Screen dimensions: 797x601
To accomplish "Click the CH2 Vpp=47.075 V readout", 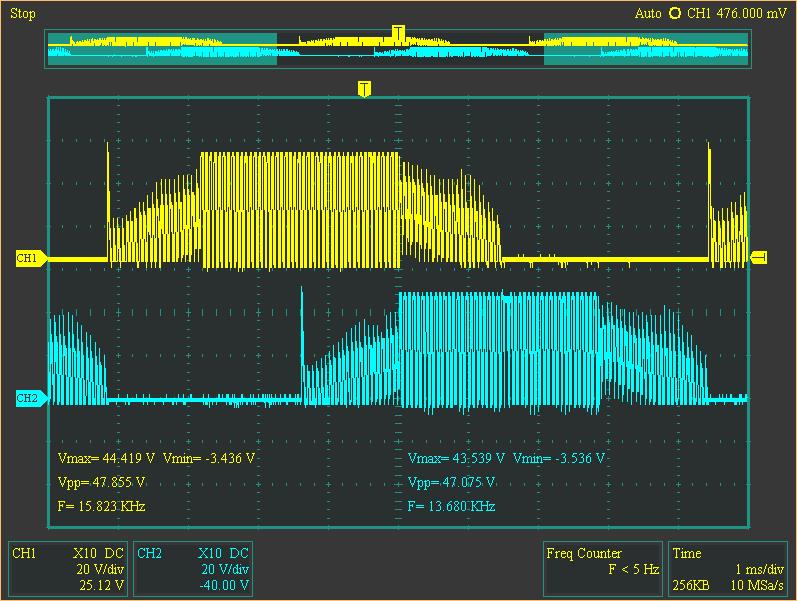I will 452,482.
